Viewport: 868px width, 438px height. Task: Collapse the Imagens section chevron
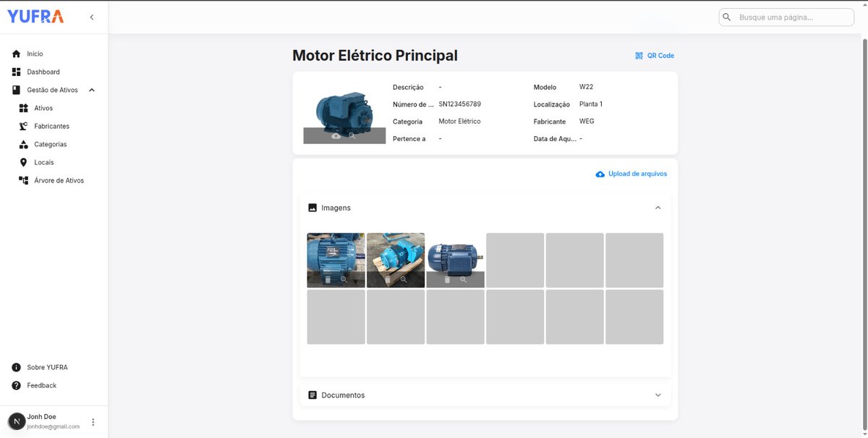pos(658,208)
